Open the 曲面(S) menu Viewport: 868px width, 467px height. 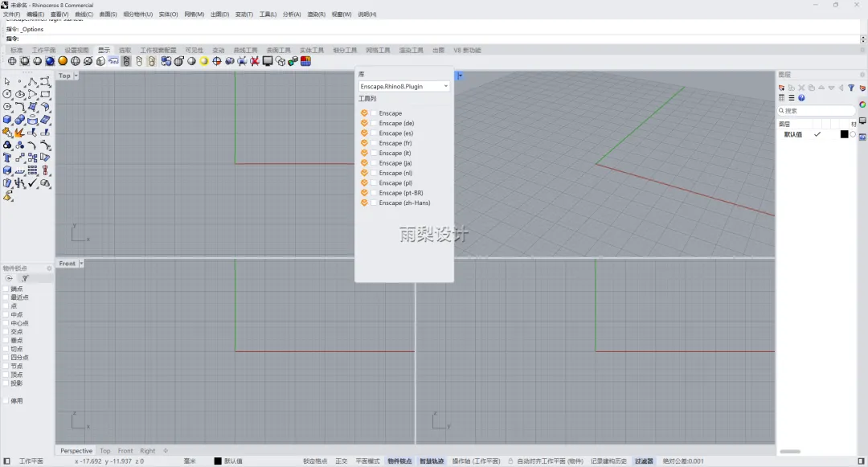108,14
